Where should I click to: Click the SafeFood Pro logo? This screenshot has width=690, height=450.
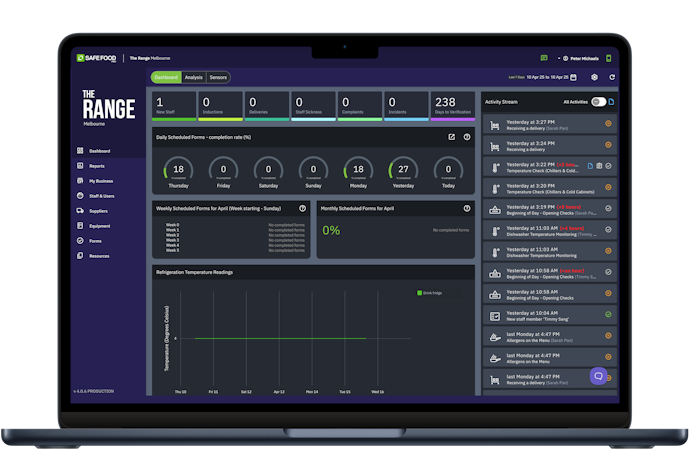click(96, 58)
